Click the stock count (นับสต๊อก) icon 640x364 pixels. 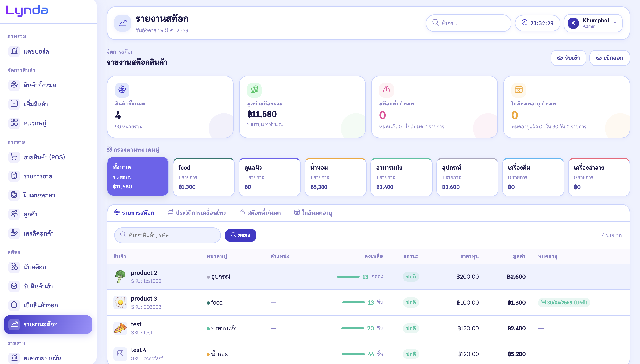(14, 267)
